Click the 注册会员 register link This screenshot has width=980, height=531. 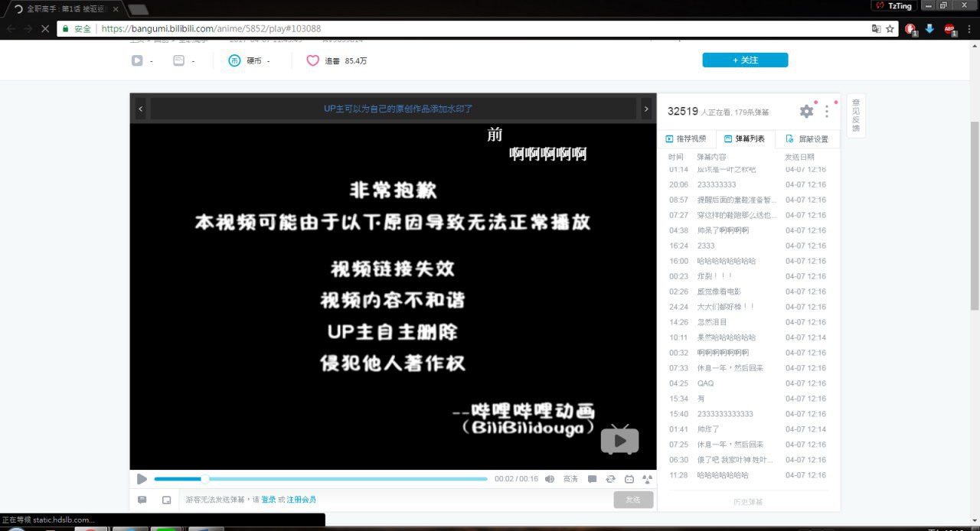301,500
